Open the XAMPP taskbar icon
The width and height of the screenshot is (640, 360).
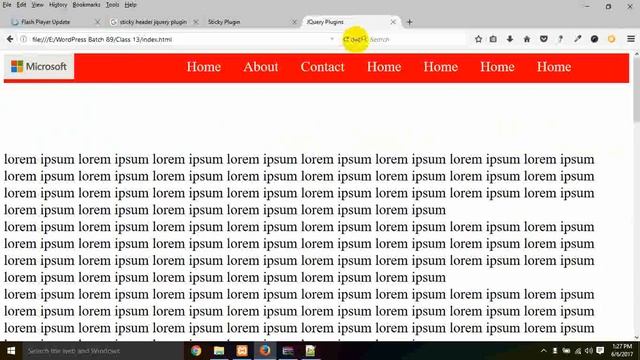point(242,351)
